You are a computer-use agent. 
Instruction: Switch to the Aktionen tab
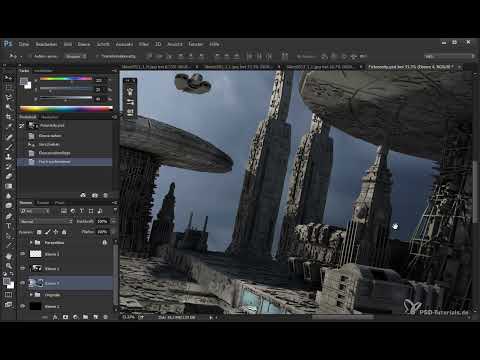[50, 117]
